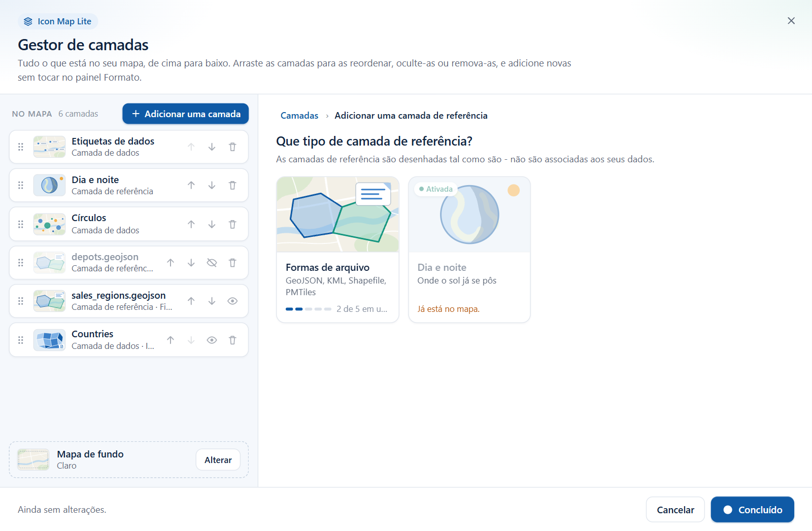This screenshot has width=812, height=531.
Task: Click the 'Countries' layer name
Action: 92,334
